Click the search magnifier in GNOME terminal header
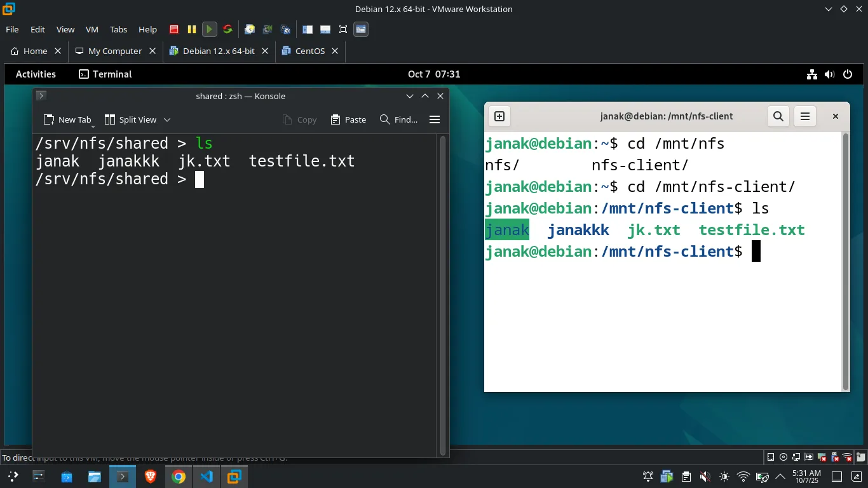The image size is (868, 488). (778, 116)
